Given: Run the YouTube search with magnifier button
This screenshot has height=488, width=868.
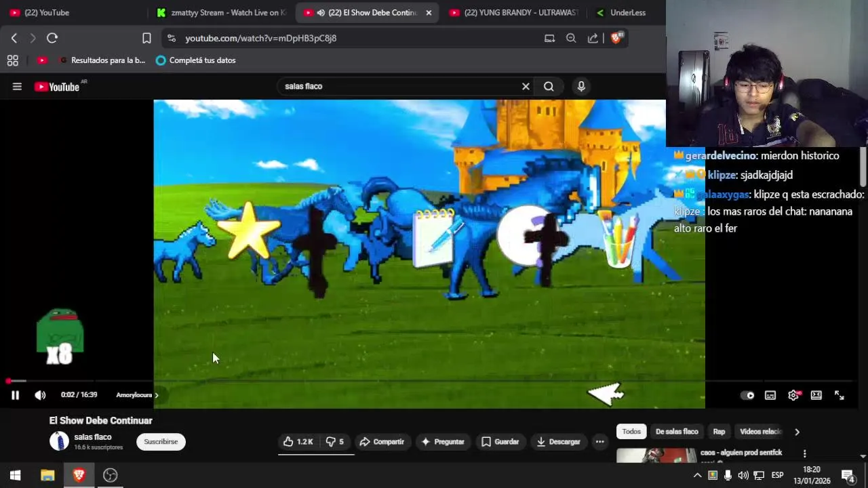Looking at the screenshot, I should [x=549, y=86].
